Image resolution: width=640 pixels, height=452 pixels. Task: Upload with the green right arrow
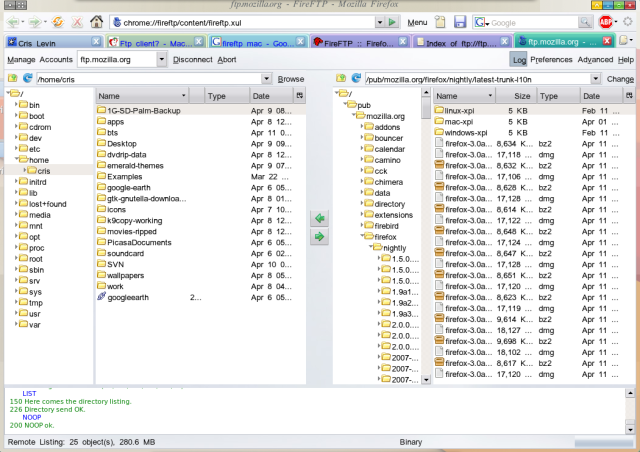point(320,236)
